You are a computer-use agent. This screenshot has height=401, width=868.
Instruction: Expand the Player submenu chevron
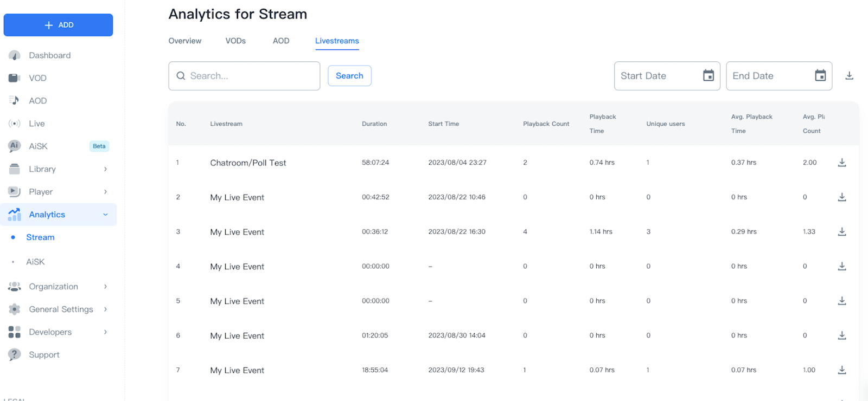pos(105,192)
